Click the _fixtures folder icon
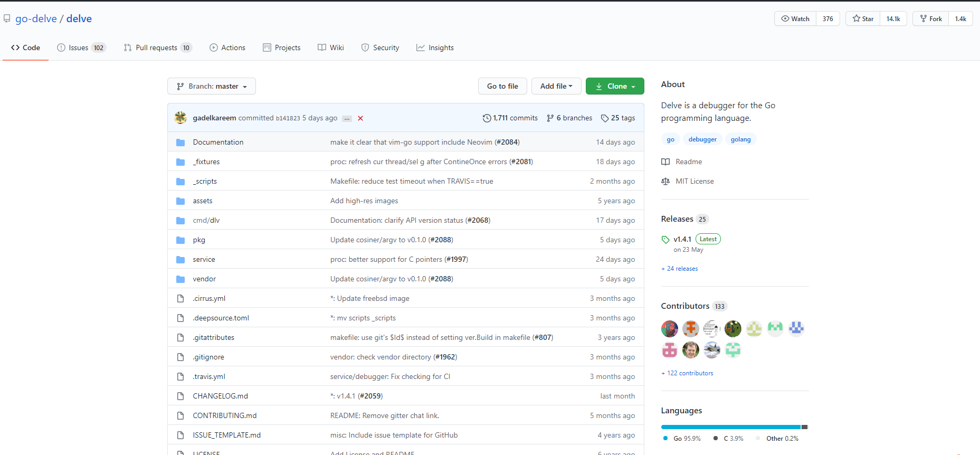This screenshot has height=455, width=980. pos(180,162)
